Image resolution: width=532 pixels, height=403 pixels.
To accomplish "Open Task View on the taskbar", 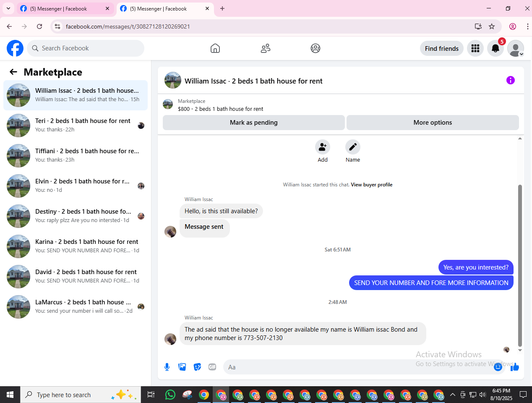I will coord(151,395).
